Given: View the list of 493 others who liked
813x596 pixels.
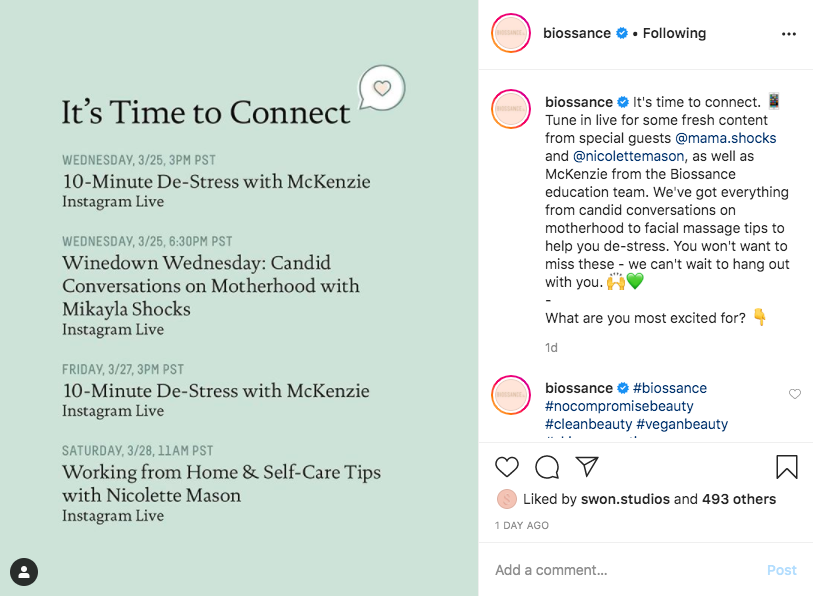Looking at the screenshot, I should tap(740, 499).
